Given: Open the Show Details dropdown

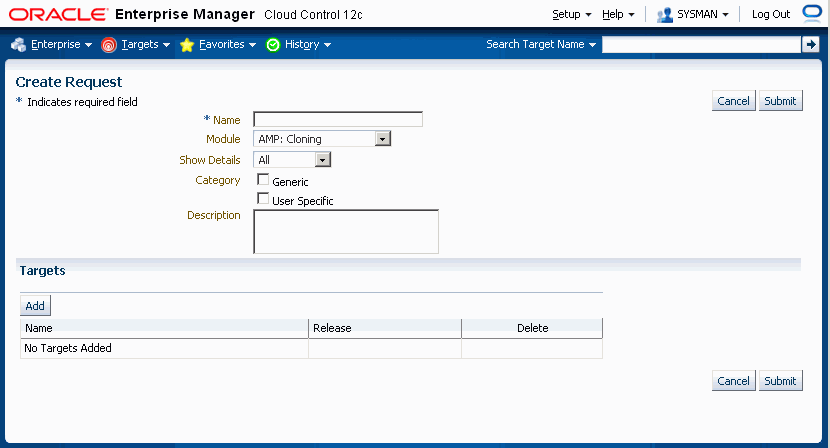Looking at the screenshot, I should 292,159.
